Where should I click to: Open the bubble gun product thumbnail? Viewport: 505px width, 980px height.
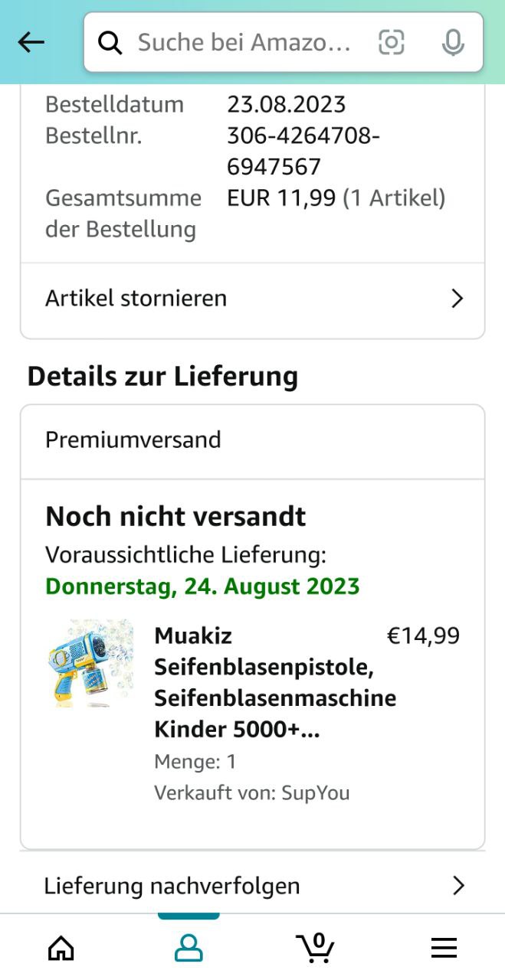(90, 663)
